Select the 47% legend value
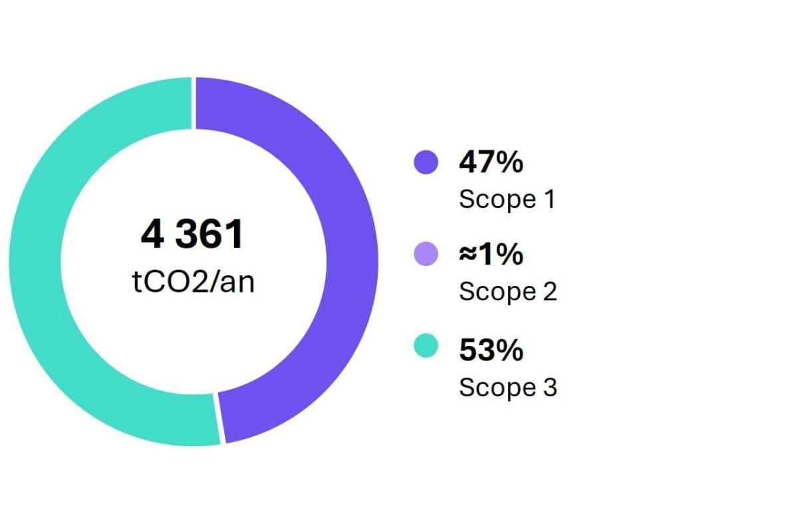 coord(491,163)
